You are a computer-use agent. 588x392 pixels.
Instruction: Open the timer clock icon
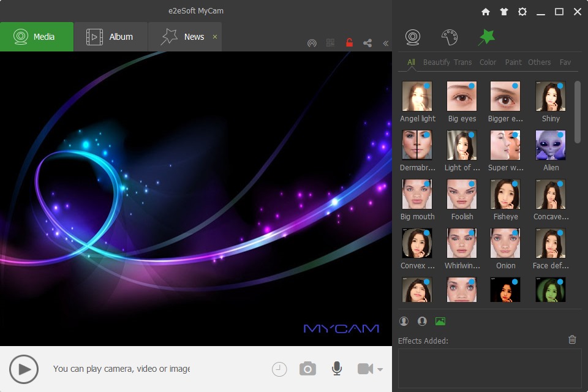(x=279, y=369)
